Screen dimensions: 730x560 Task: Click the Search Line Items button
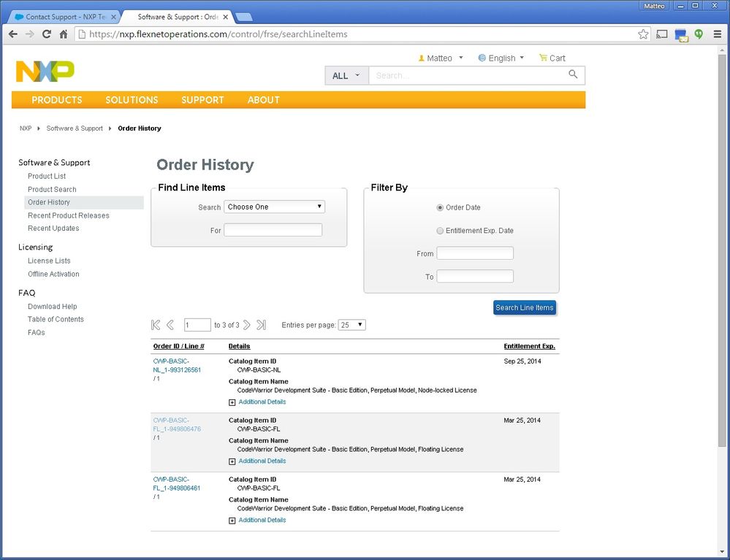tap(524, 307)
